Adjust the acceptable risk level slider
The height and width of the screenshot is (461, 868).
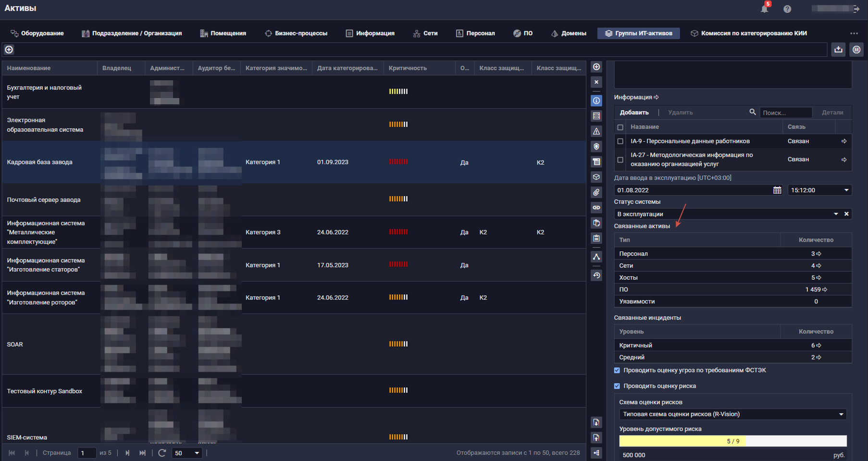pyautogui.click(x=732, y=441)
